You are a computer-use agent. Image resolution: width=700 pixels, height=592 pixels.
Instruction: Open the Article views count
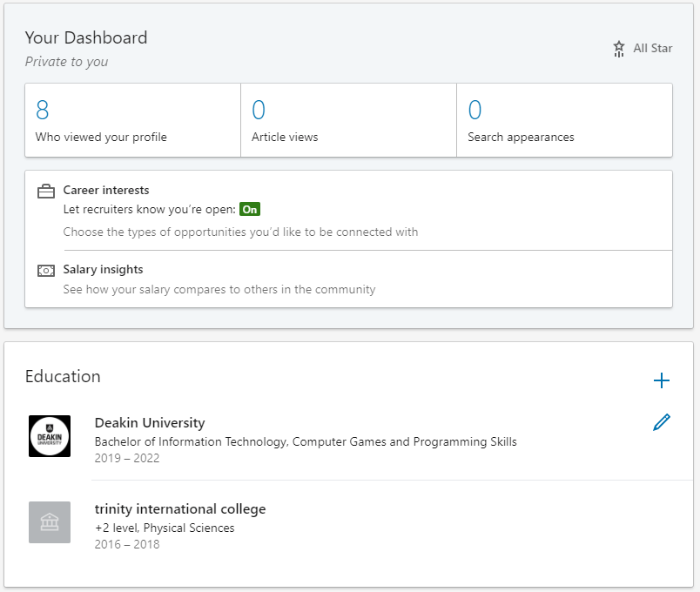(x=285, y=138)
